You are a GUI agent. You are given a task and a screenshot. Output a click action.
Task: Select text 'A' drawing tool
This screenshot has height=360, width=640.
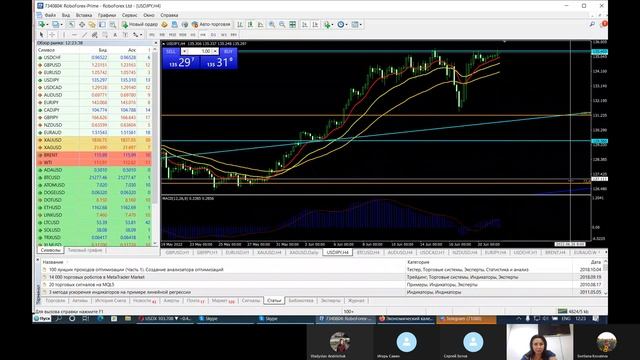(x=115, y=35)
